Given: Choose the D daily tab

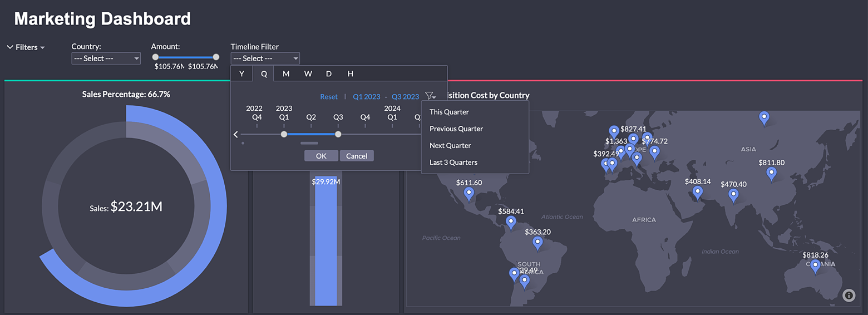Looking at the screenshot, I should [x=329, y=73].
